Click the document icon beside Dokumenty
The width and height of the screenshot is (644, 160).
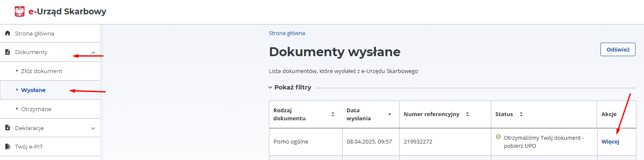(7, 52)
